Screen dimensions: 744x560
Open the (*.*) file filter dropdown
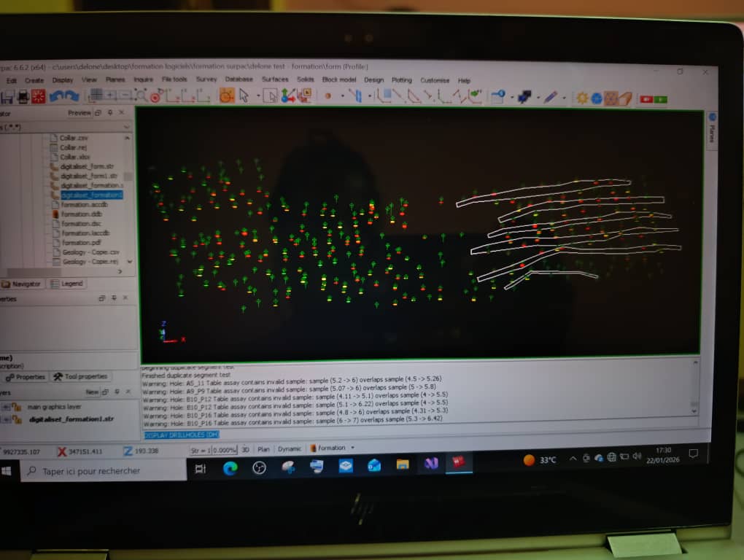[x=128, y=125]
